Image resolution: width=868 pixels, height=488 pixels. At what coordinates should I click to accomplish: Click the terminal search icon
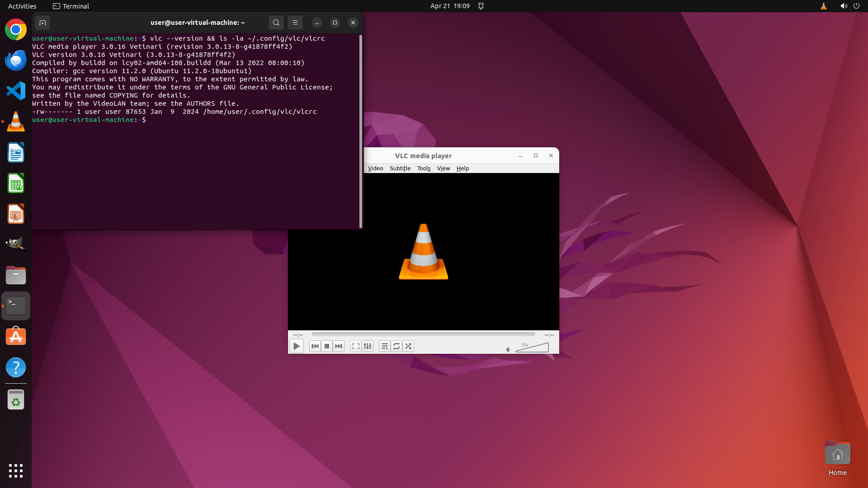[276, 23]
